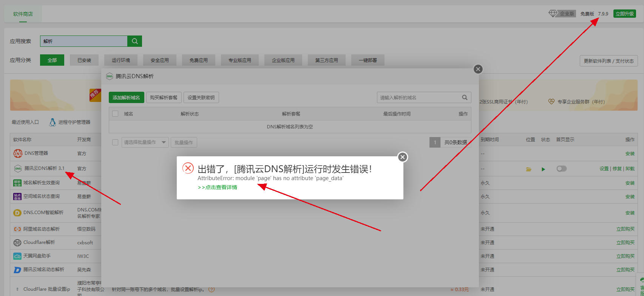
Task: Click 安装 link for DNS.COM智能解析
Action: point(630,213)
